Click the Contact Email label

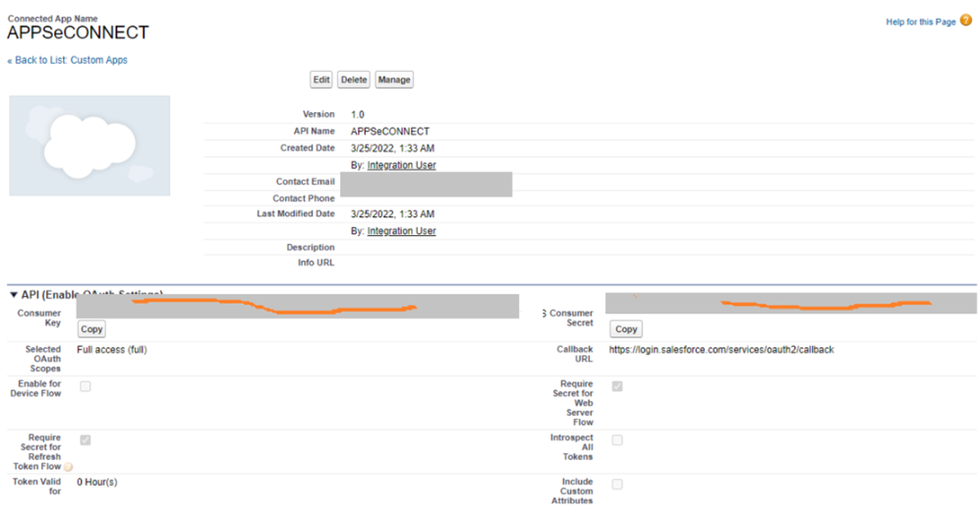tap(305, 181)
